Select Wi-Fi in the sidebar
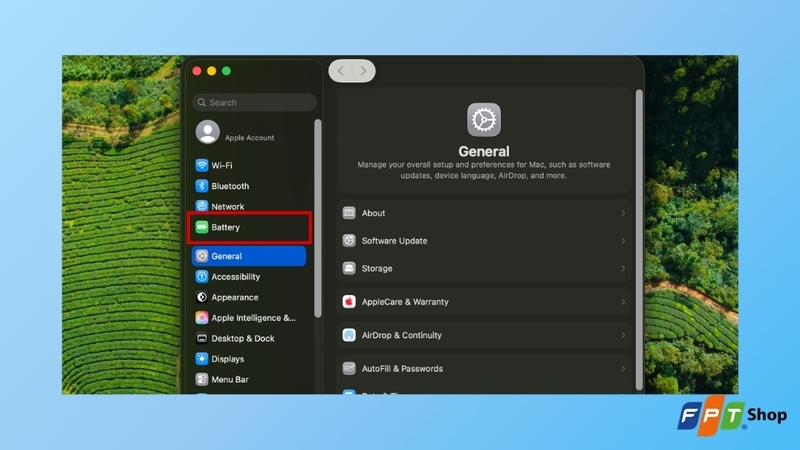The width and height of the screenshot is (800, 450). [x=249, y=165]
